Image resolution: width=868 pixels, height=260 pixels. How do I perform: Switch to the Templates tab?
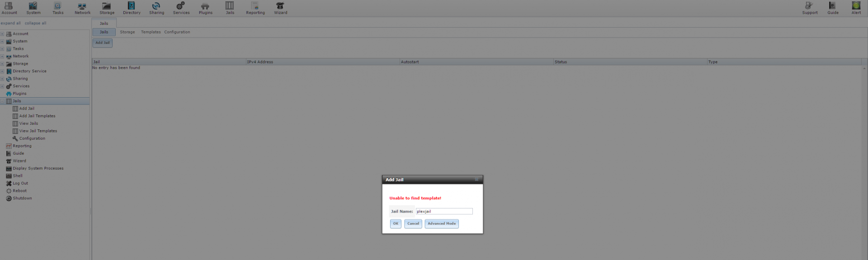(x=151, y=32)
